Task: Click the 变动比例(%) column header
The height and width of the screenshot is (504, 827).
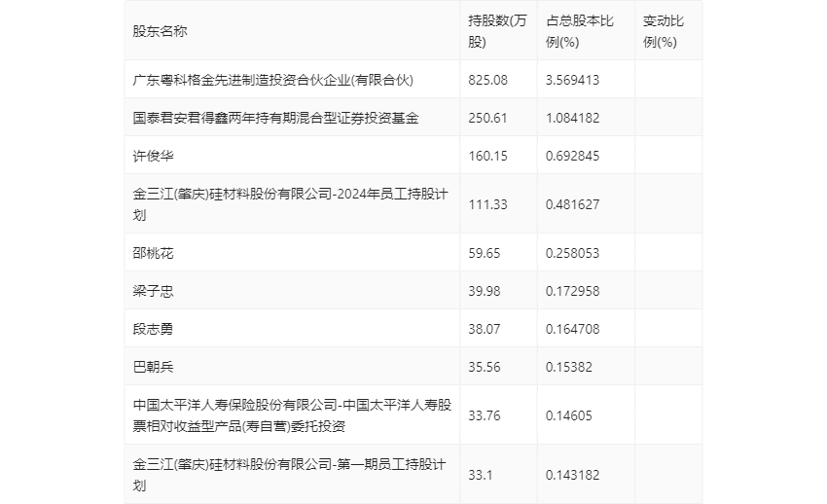Action: pyautogui.click(x=663, y=31)
